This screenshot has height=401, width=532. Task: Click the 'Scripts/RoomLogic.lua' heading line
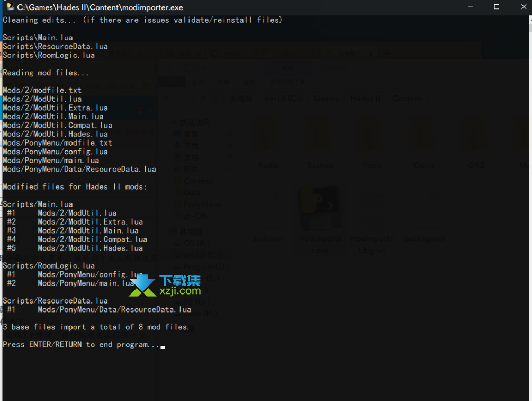pyautogui.click(x=49, y=266)
